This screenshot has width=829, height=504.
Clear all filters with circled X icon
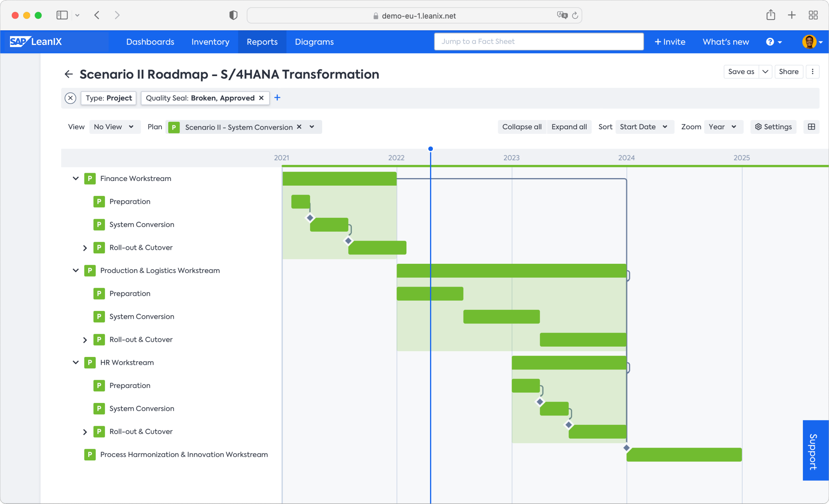70,98
